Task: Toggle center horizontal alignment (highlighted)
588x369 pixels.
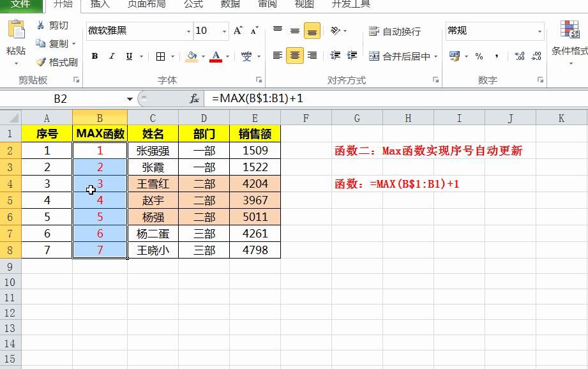Action: [x=295, y=56]
